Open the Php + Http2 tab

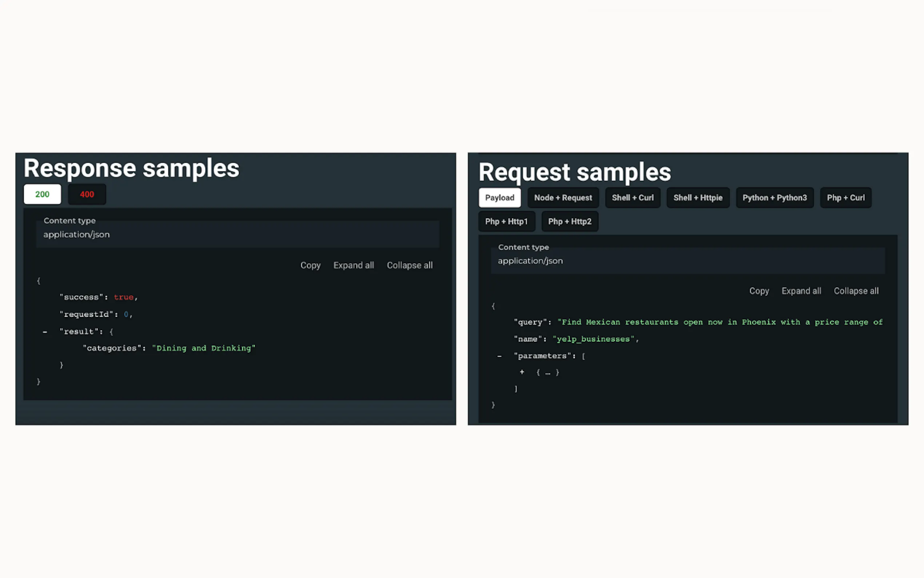tap(569, 221)
